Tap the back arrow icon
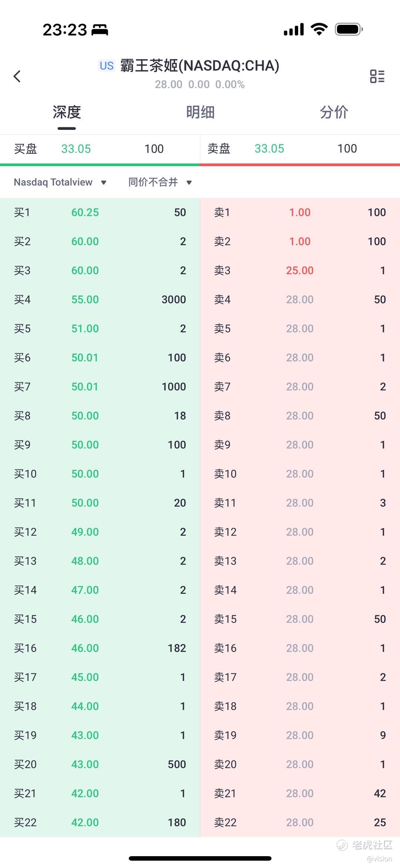 coord(17,77)
